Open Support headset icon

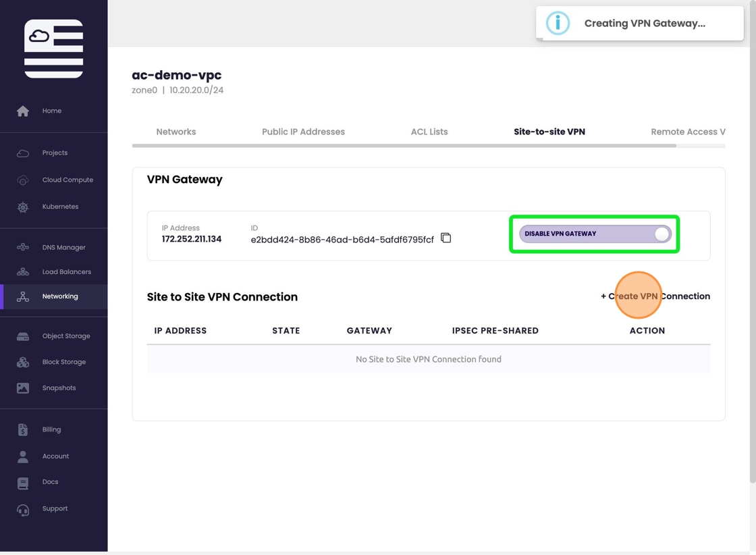(x=23, y=510)
